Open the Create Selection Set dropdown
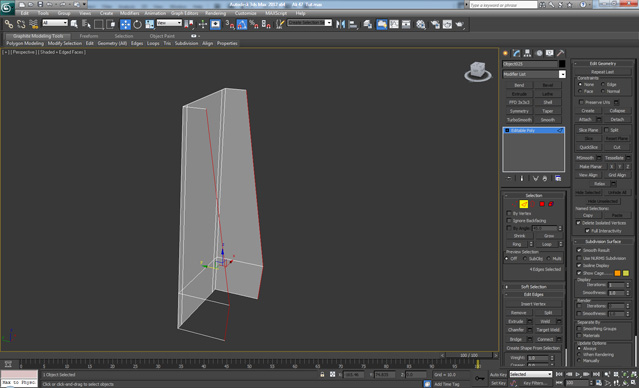639x388 pixels. point(310,23)
